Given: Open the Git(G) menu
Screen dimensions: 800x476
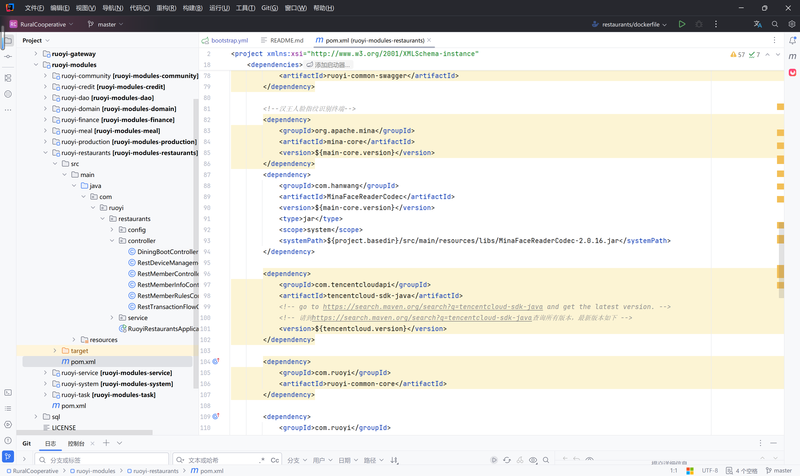Looking at the screenshot, I should coord(269,8).
